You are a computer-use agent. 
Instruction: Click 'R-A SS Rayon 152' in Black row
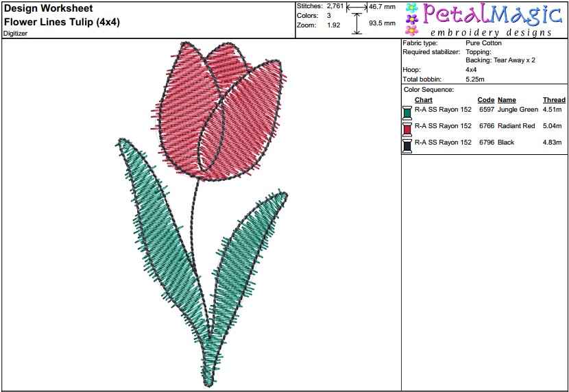click(x=443, y=143)
